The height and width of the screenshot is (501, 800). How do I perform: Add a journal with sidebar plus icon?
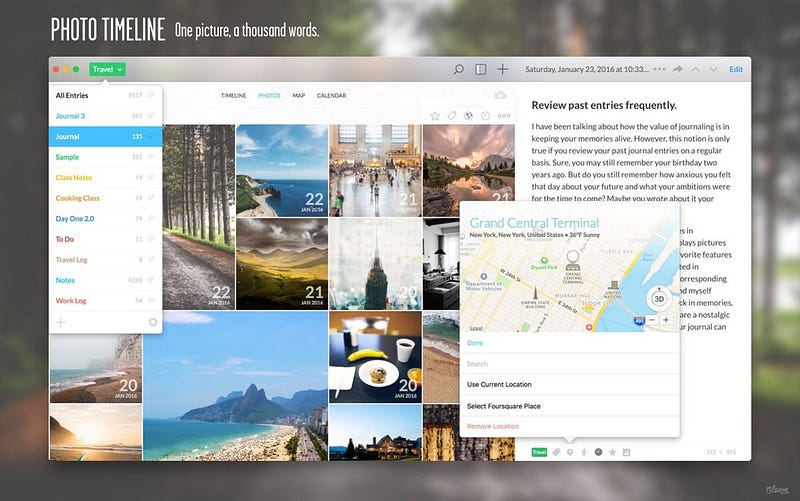tap(60, 322)
